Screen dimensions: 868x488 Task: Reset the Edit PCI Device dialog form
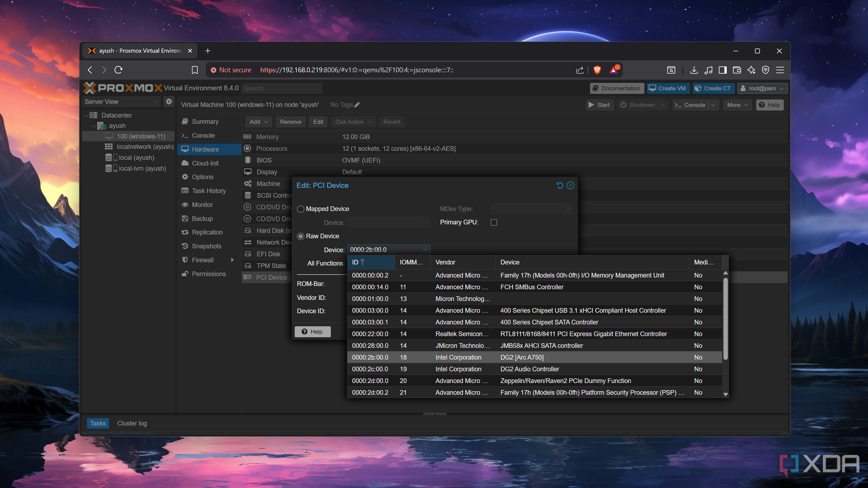pos(560,185)
